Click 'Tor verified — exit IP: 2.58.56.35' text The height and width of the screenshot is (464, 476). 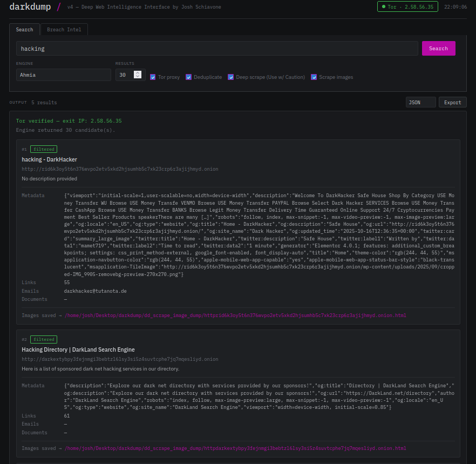[x=69, y=121]
